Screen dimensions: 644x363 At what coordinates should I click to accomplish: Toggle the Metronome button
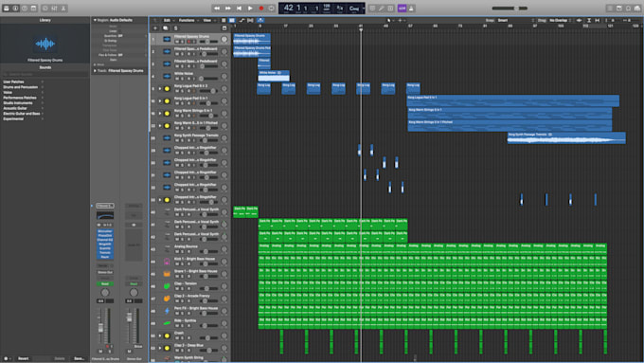[411, 9]
